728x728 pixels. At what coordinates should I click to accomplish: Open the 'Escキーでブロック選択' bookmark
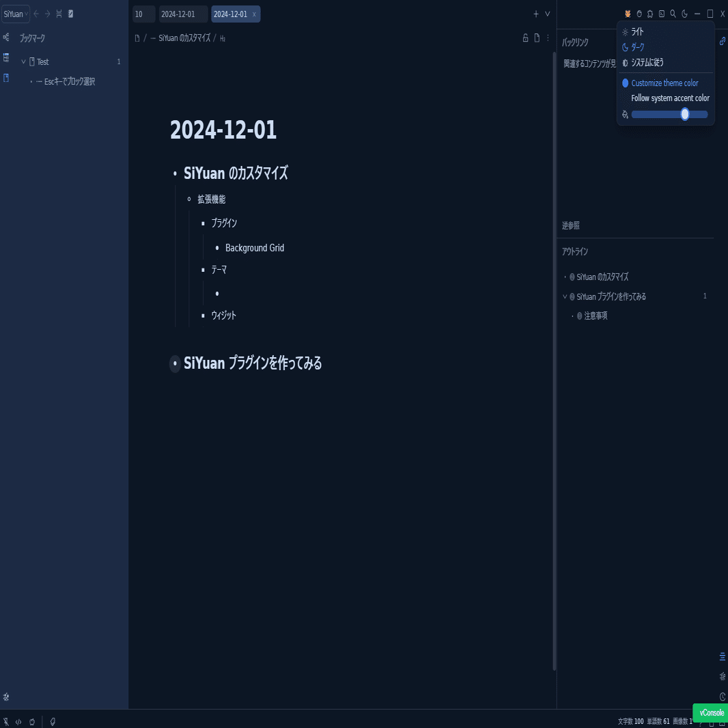(70, 82)
